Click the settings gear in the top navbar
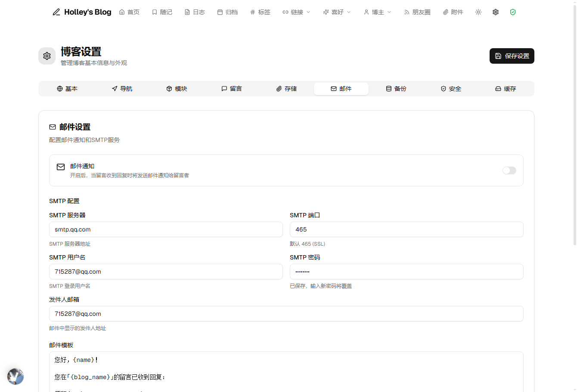Image resolution: width=577 pixels, height=392 pixels. point(496,12)
